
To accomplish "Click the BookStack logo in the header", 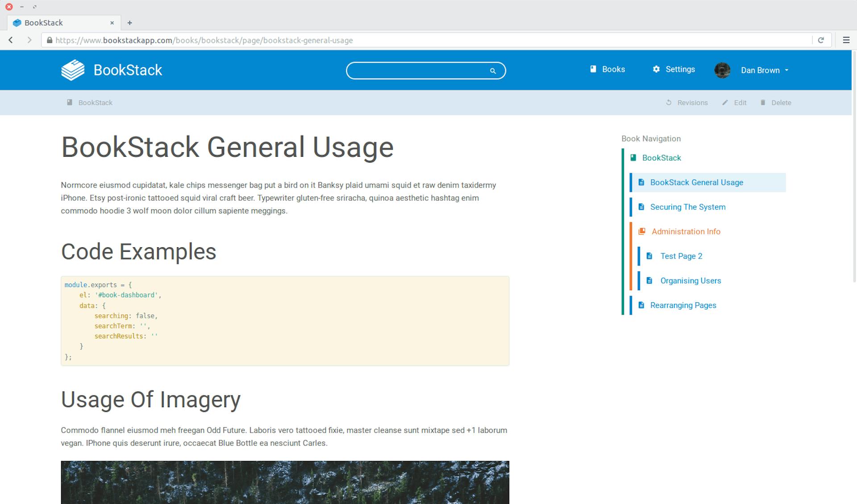I will (x=73, y=70).
